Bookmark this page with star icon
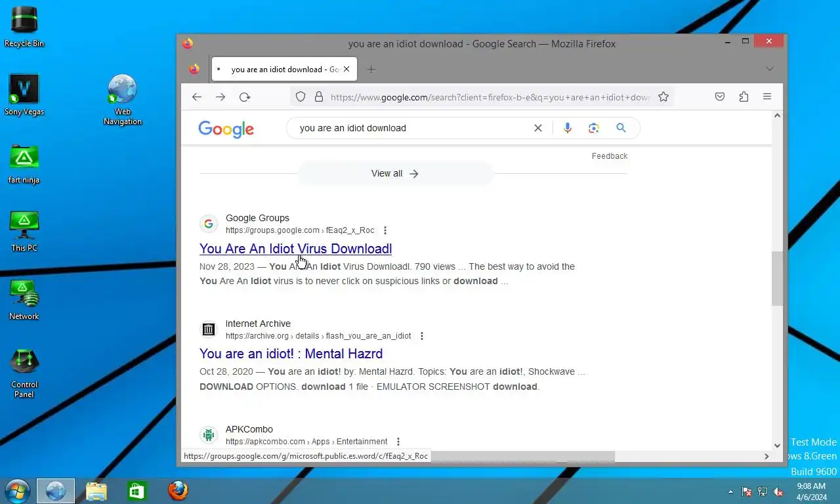 663,97
